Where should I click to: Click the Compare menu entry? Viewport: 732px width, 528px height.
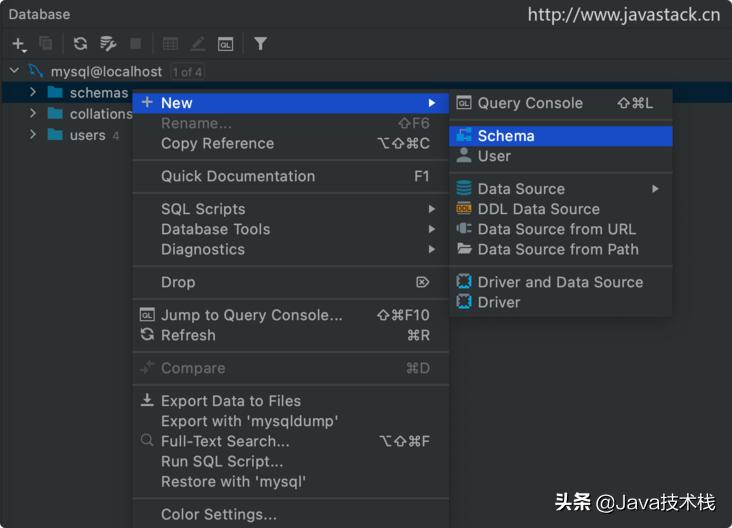(291, 368)
